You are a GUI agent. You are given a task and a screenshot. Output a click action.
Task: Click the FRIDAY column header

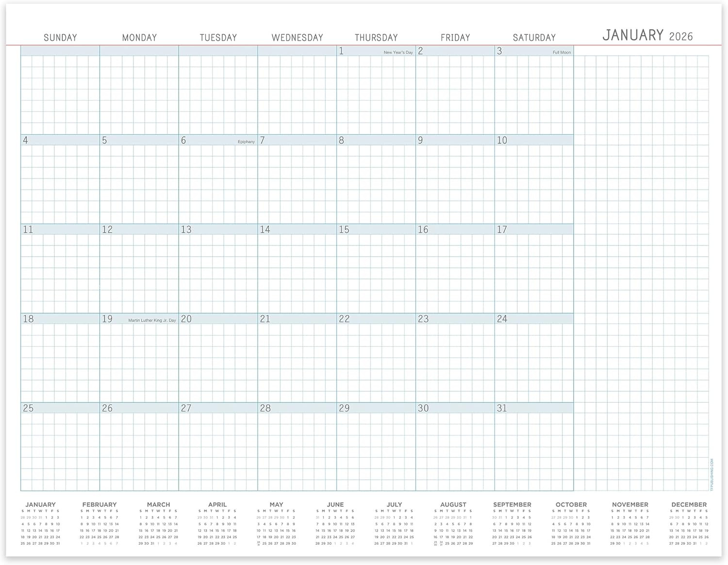[455, 37]
